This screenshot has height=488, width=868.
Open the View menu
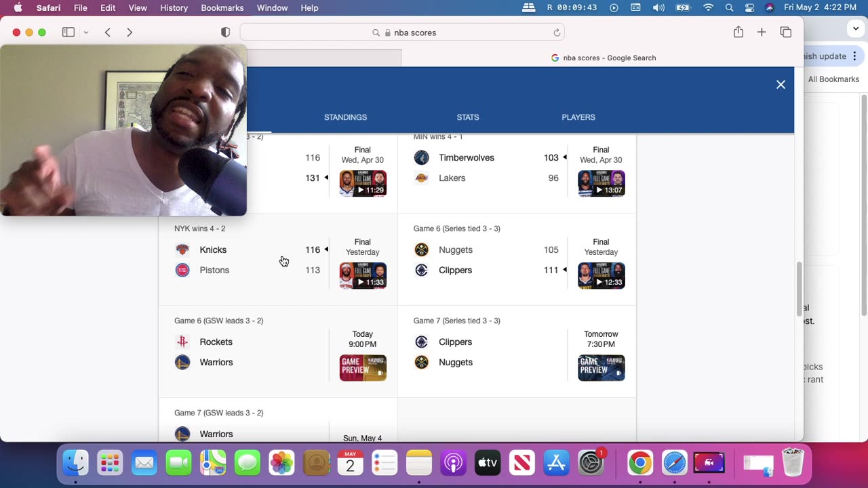point(138,7)
